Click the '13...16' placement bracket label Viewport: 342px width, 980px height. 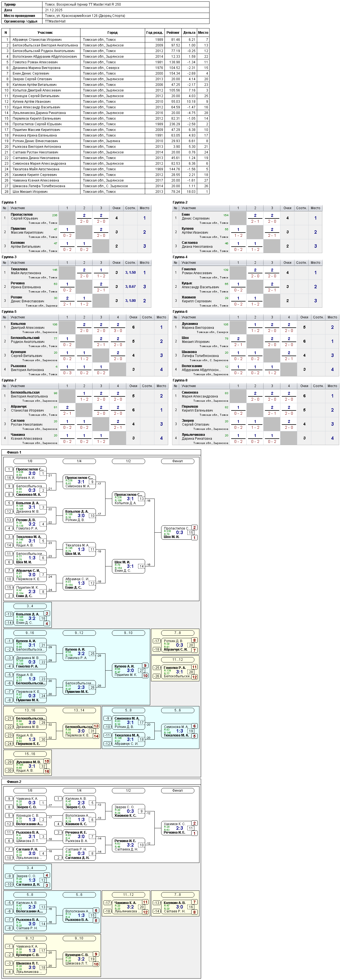(30, 710)
